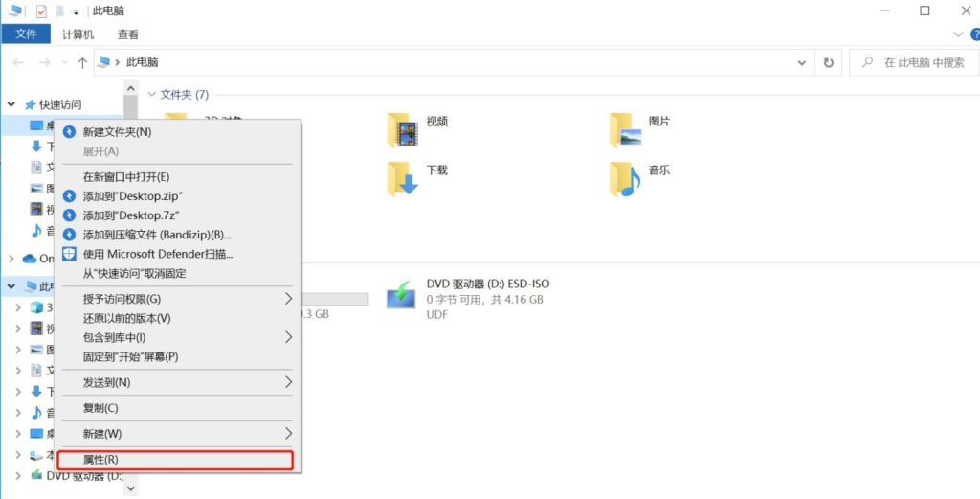
Task: Select 在新窗口中打开(E) menu entry
Action: [125, 177]
